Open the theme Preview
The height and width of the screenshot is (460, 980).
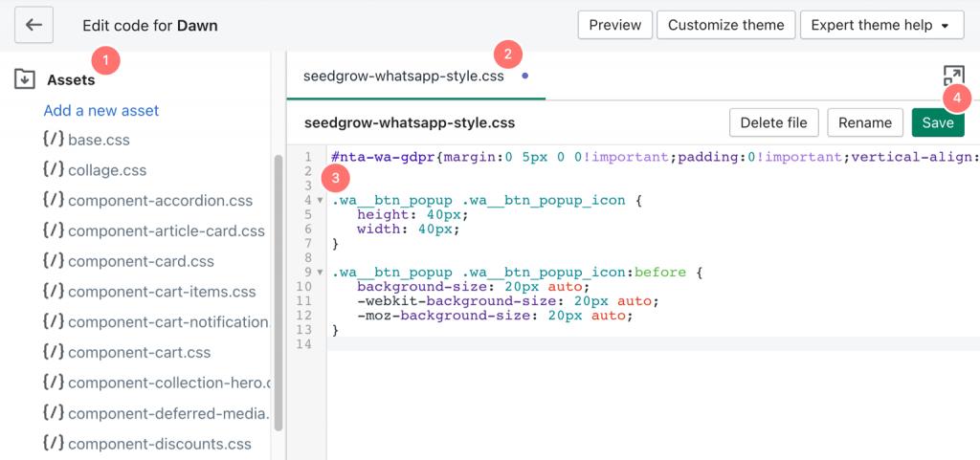614,26
